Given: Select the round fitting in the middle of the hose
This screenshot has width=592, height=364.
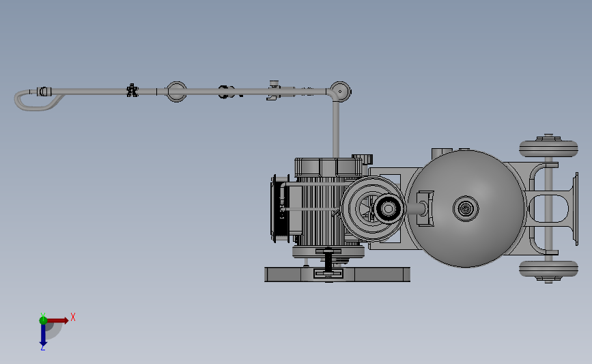Looking at the screenshot, I should click(176, 92).
